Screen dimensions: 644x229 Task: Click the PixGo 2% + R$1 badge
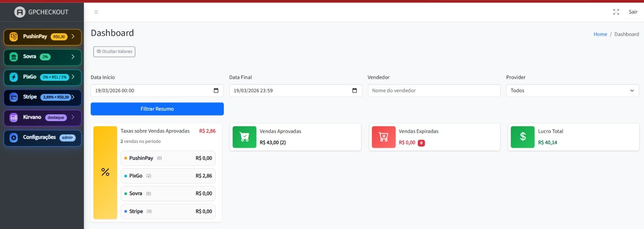click(55, 77)
